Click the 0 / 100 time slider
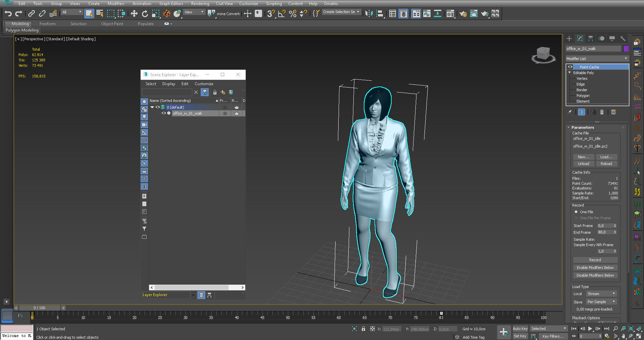 coord(40,308)
